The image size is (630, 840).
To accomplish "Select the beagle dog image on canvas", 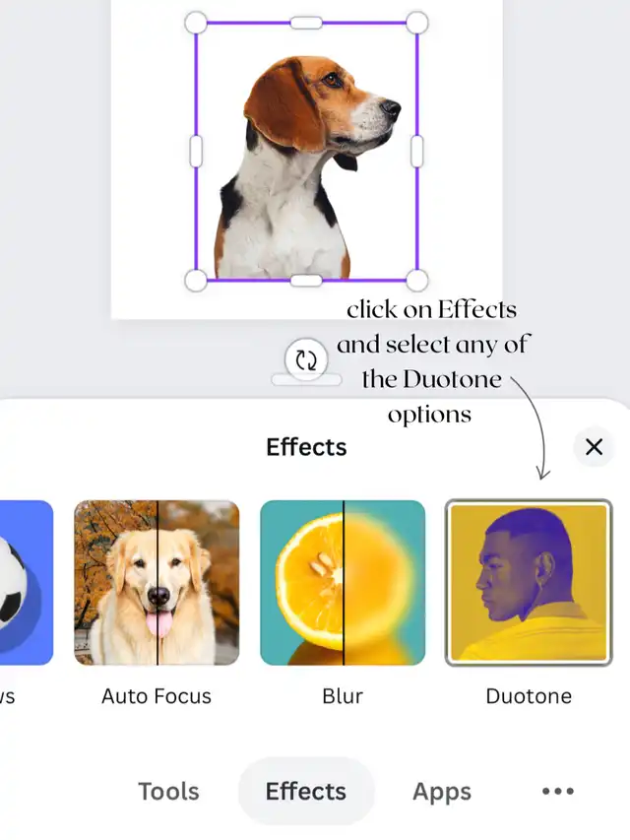I will tap(305, 167).
